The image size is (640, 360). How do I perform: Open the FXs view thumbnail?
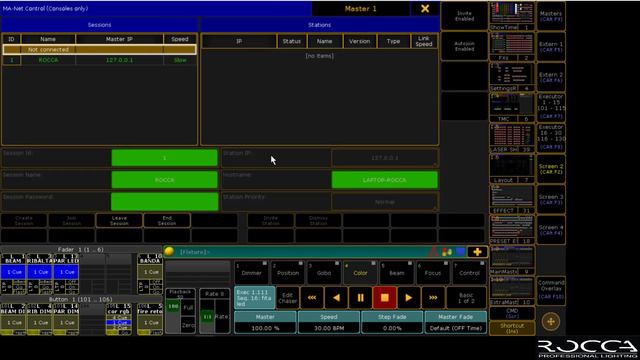[512, 47]
